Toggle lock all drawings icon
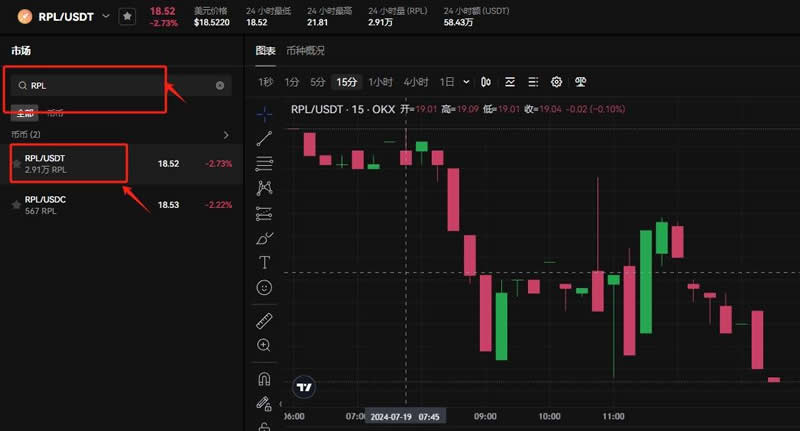Screen dimensions: 800x431 (264, 426)
